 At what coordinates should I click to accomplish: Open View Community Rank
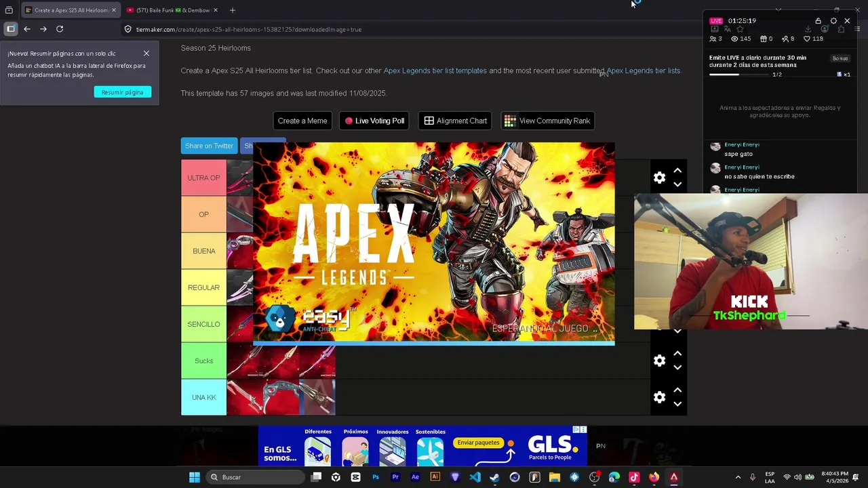coord(547,121)
